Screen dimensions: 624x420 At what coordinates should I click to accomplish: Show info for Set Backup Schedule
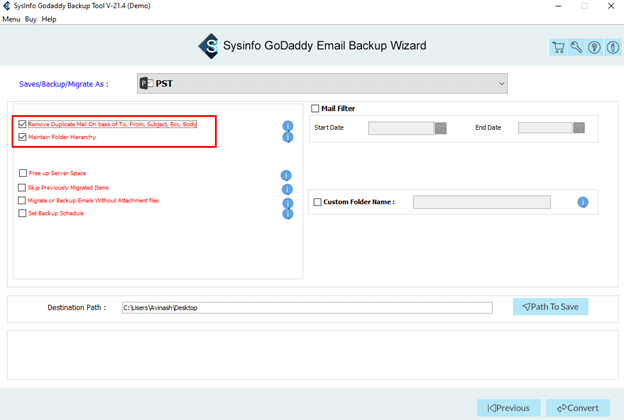tap(288, 214)
